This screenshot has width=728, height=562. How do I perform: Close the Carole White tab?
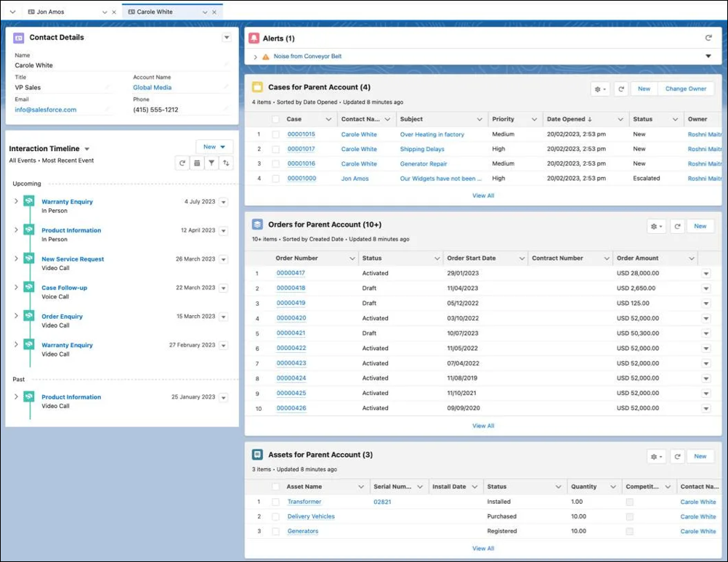click(214, 12)
